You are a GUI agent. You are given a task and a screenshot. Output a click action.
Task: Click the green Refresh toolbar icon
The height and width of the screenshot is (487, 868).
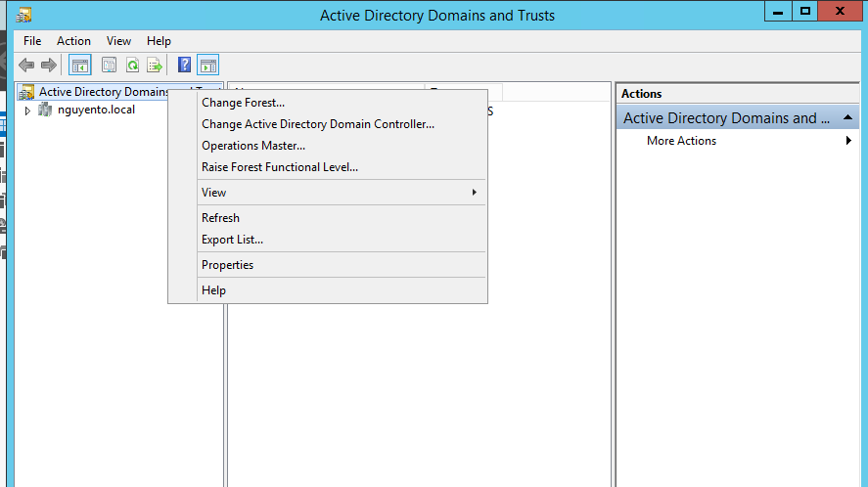tap(132, 66)
